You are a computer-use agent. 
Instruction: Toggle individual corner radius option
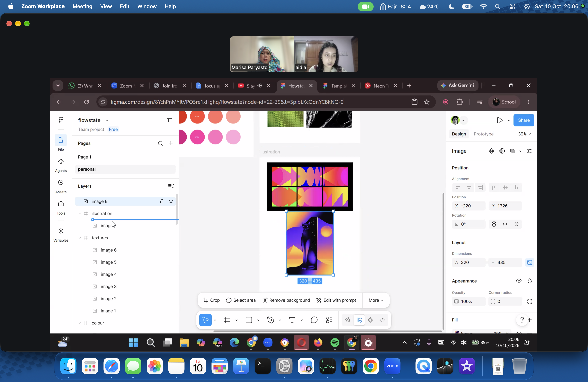pos(529,301)
